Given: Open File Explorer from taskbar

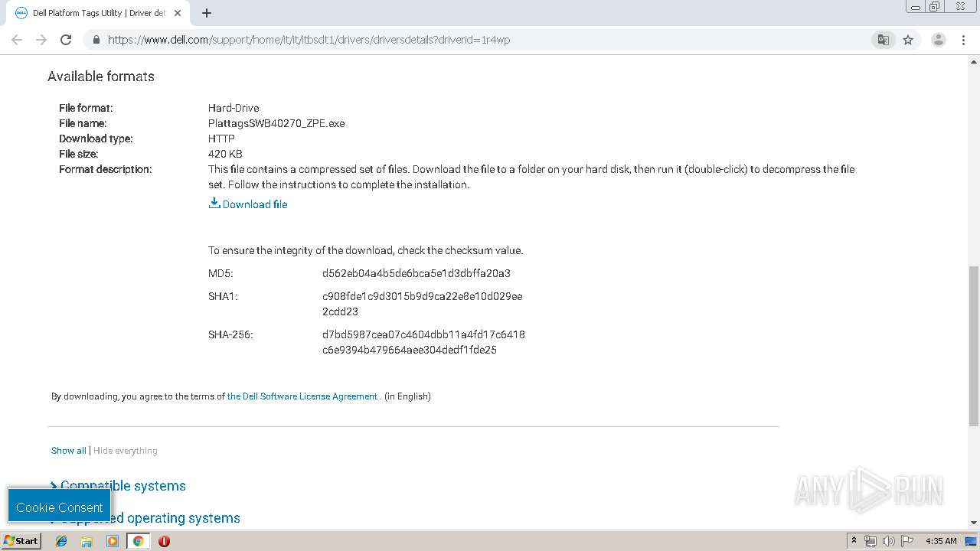Looking at the screenshot, I should [87, 540].
